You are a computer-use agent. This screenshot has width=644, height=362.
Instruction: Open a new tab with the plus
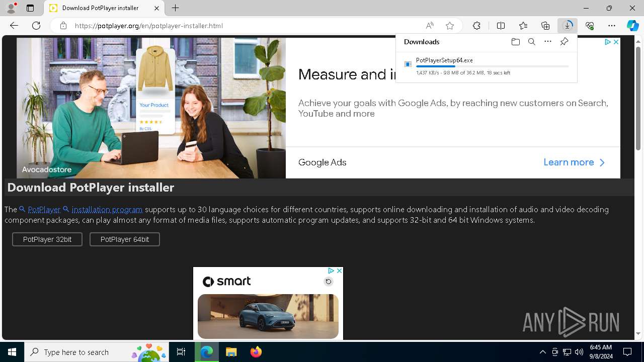[x=175, y=8]
